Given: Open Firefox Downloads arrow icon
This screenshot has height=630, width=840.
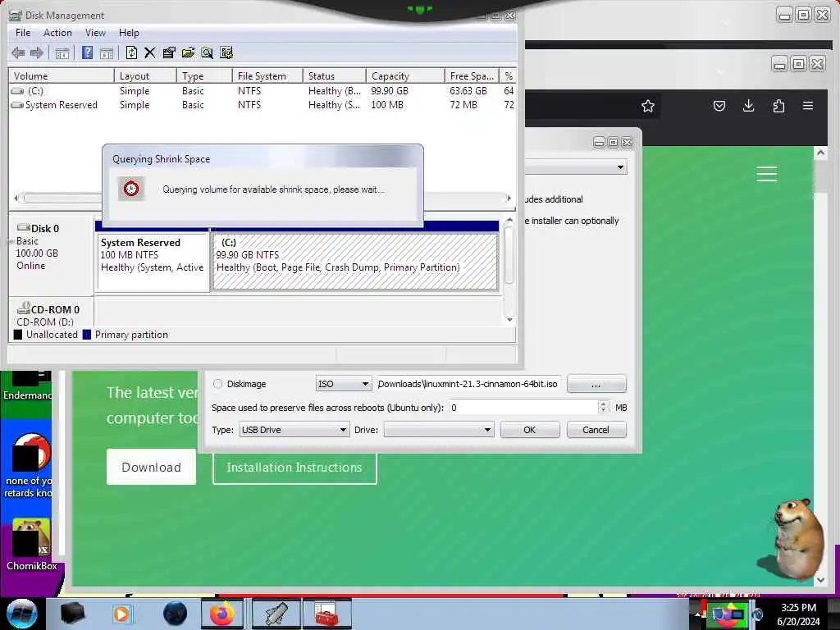Looking at the screenshot, I should (748, 106).
